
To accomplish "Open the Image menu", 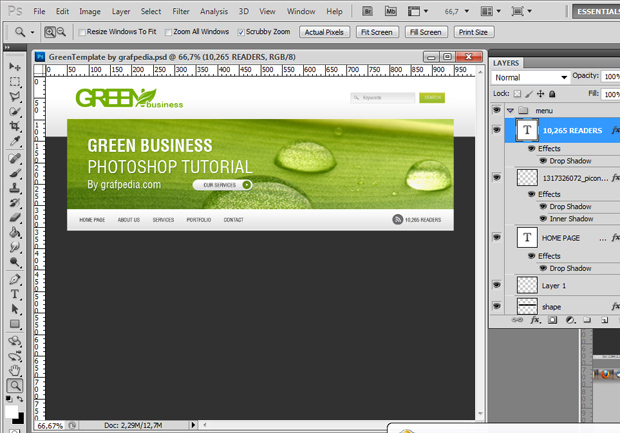I will pos(90,11).
